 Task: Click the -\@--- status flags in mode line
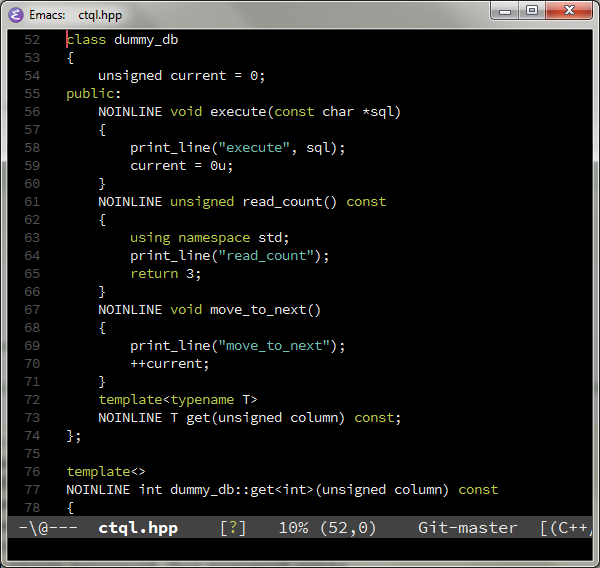(x=48, y=528)
